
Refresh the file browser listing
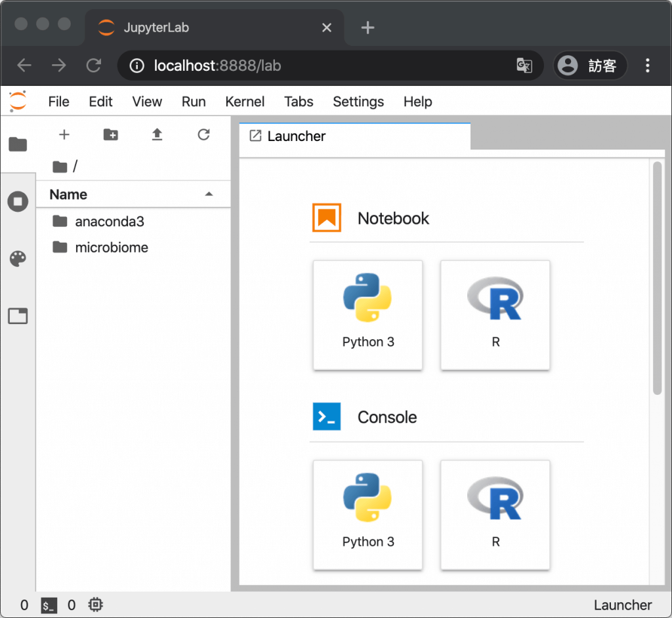tap(203, 134)
